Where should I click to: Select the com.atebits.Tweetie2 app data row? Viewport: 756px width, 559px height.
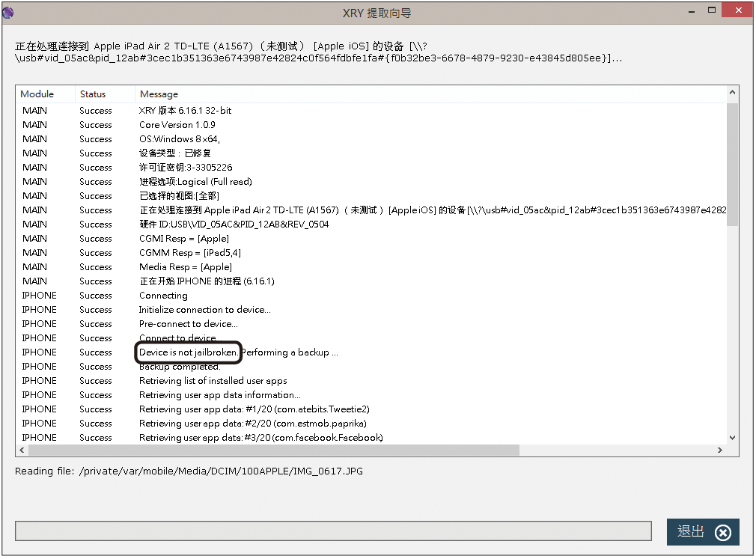371,409
